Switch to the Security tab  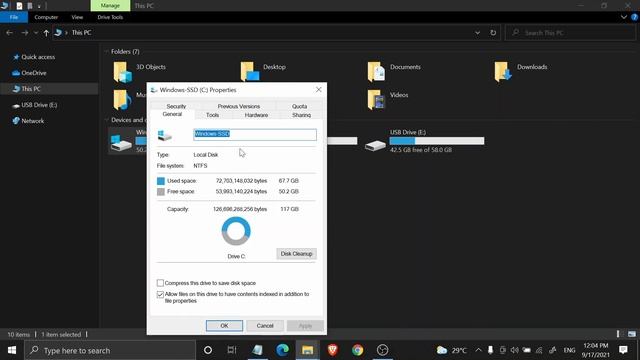176,106
